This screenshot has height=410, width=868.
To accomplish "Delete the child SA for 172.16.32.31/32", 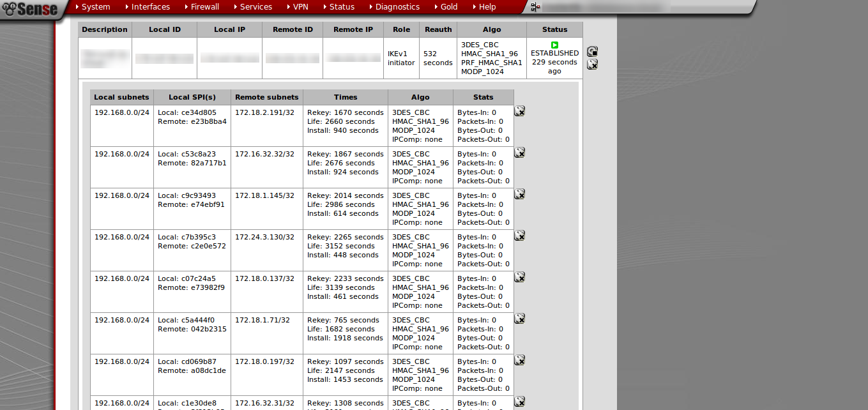I will click(x=520, y=401).
